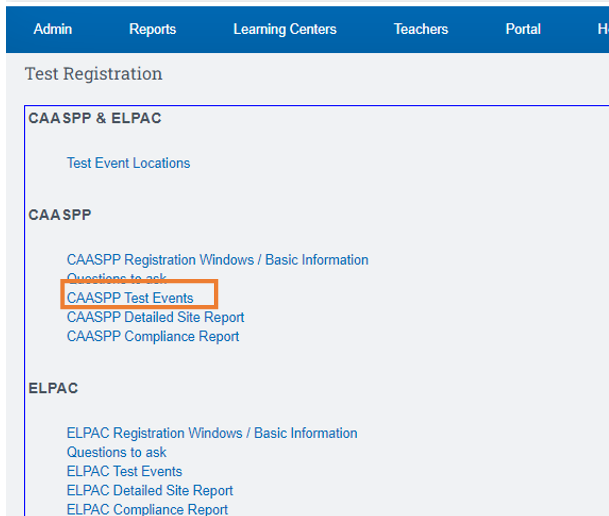The width and height of the screenshot is (609, 516).
Task: Open the Portal menu
Action: (523, 29)
